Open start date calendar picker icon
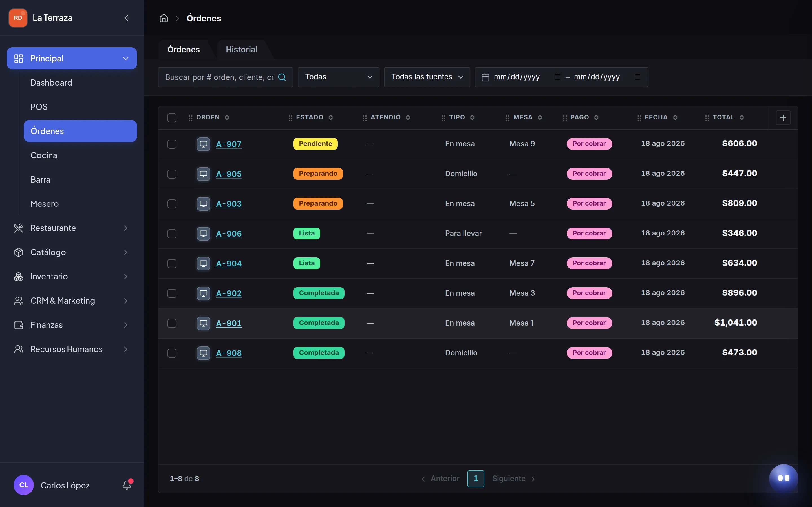 coord(557,77)
